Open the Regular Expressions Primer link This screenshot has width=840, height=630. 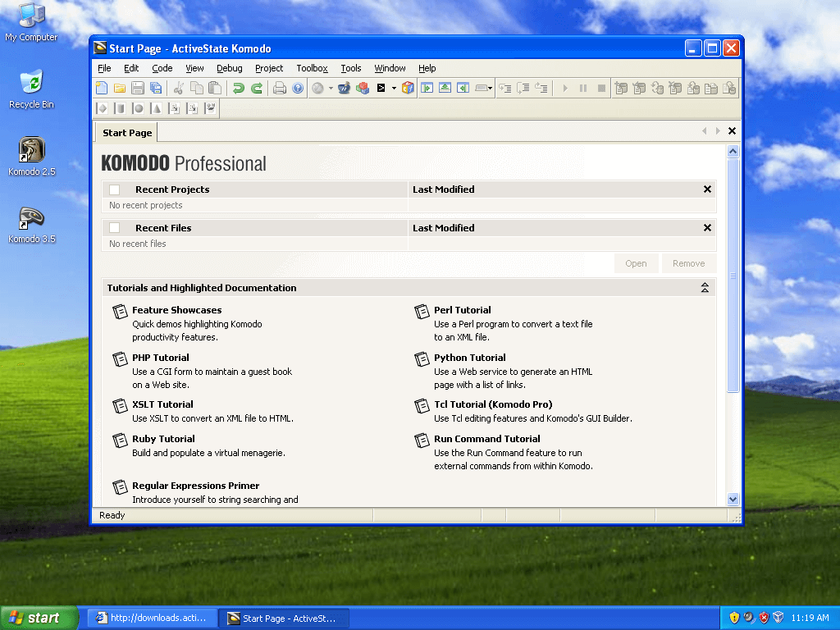(195, 486)
